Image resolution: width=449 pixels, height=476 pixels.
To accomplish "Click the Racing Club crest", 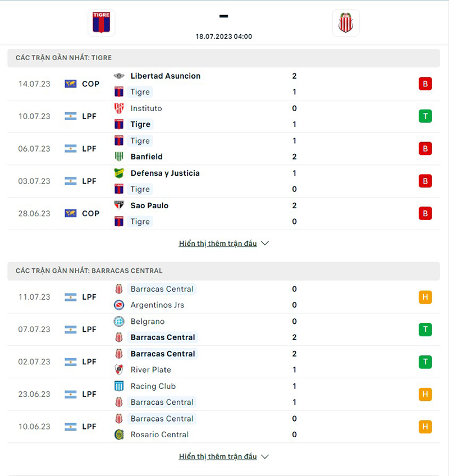I will tap(119, 386).
